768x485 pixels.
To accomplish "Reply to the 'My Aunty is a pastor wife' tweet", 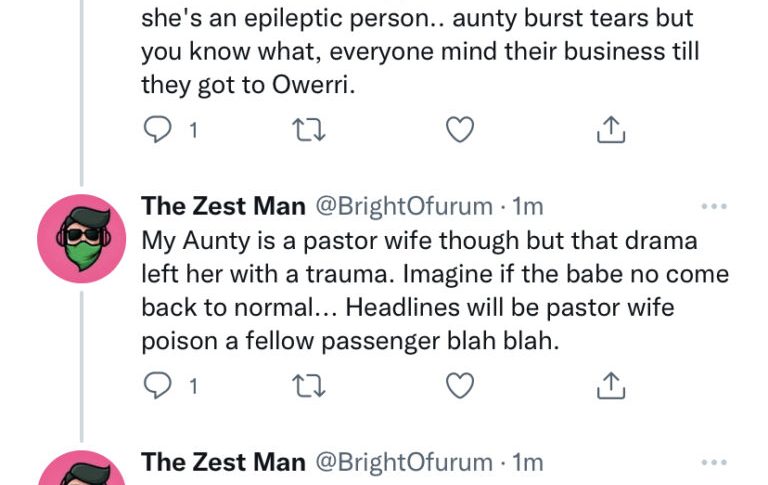I will point(155,385).
